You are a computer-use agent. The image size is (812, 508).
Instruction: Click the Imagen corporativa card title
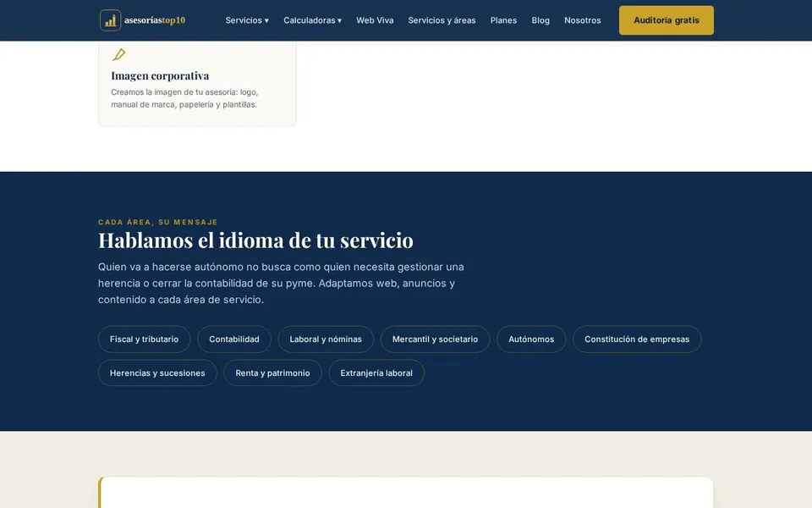pos(160,75)
